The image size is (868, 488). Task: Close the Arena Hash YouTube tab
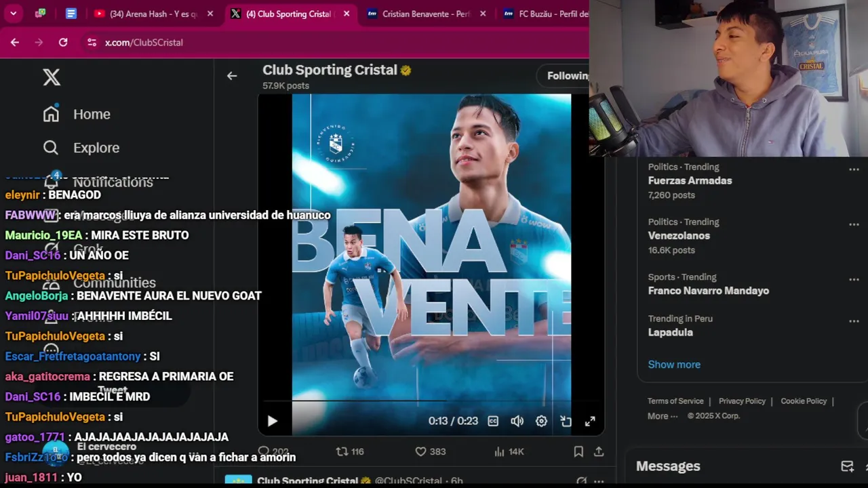click(x=210, y=14)
